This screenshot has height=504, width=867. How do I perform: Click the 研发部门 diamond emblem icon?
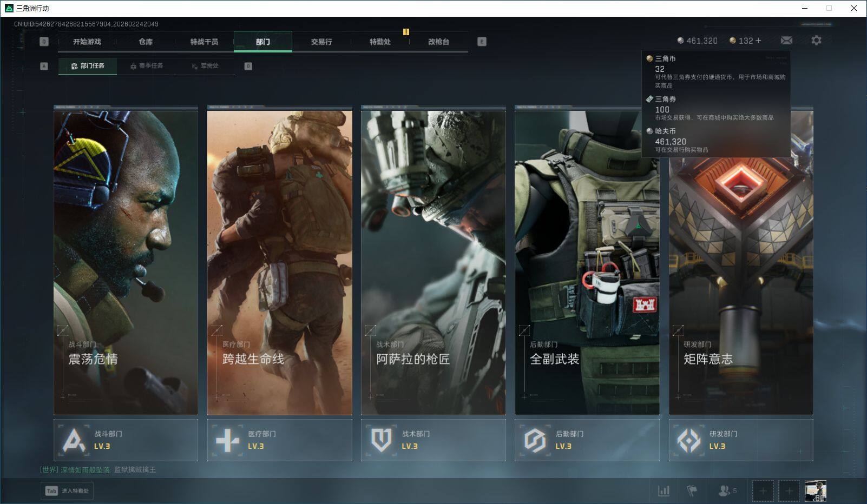[688, 440]
